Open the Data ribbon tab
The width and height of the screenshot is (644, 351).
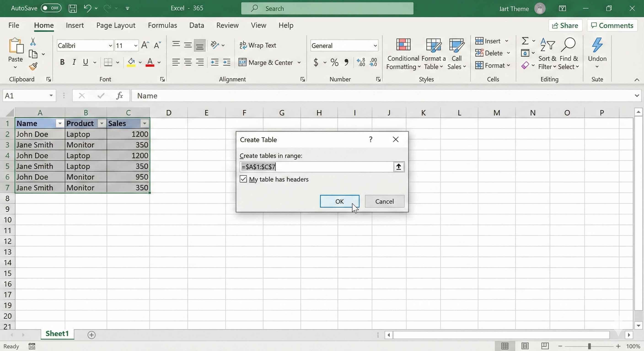coord(196,25)
